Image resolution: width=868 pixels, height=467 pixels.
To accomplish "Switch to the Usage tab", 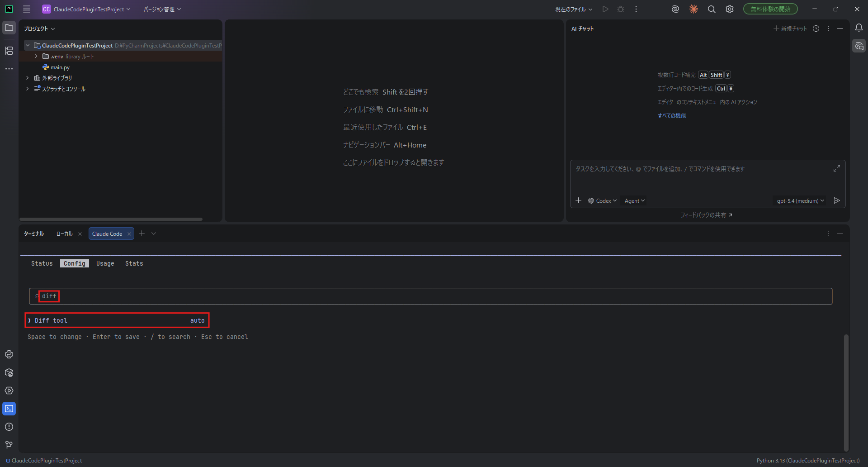I will pyautogui.click(x=105, y=263).
